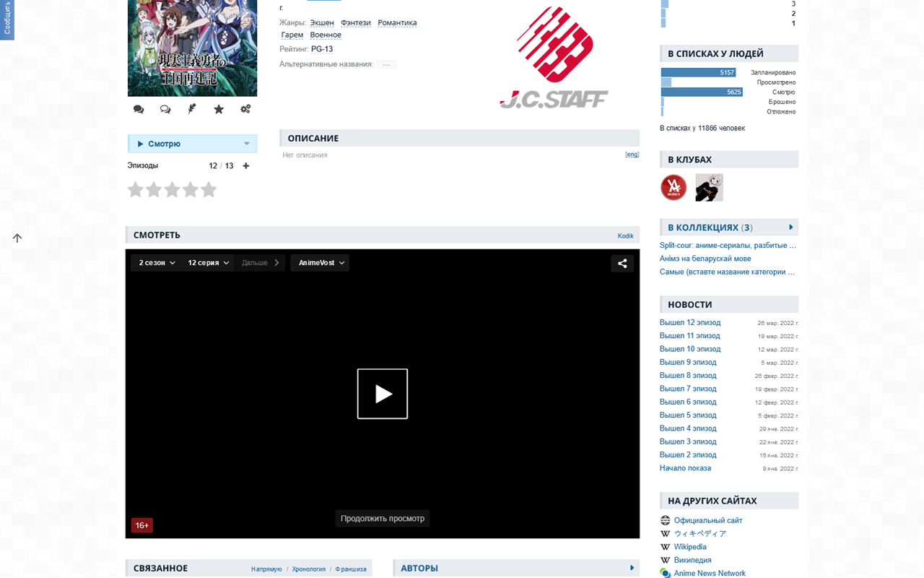Click the outlined discussion bubbles icon
The width and height of the screenshot is (924, 578).
point(165,108)
